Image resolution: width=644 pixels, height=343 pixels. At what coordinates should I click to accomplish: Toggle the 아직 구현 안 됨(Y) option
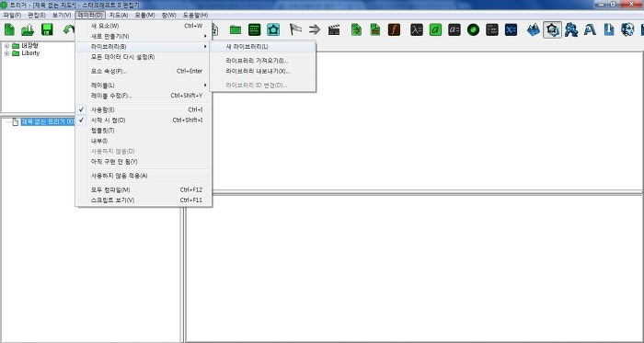[x=144, y=162]
